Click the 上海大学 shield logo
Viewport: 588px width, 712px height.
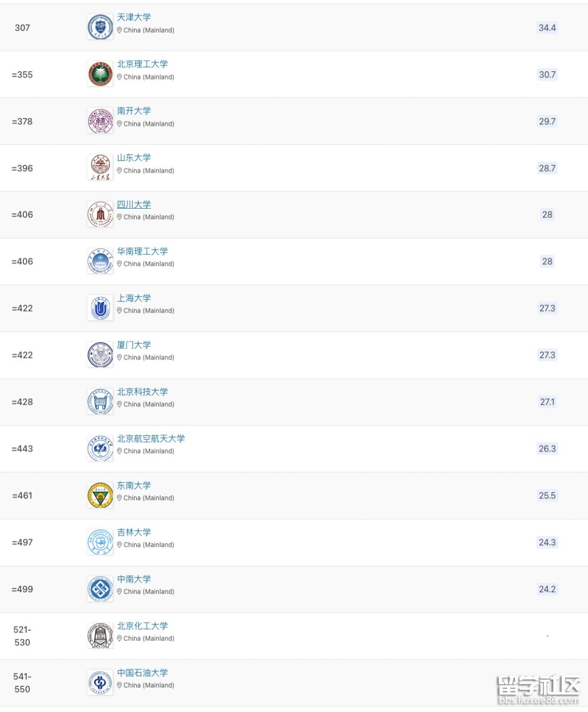pos(100,308)
